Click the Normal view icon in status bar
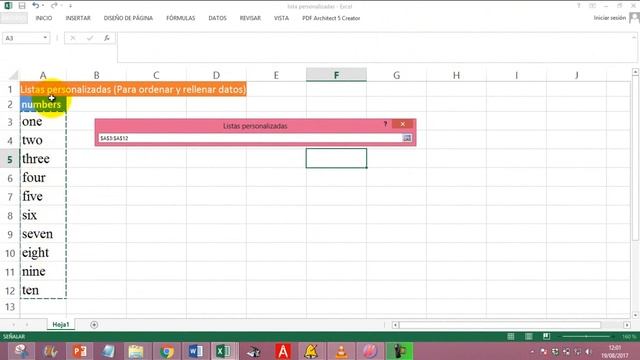The image size is (640, 360). point(511,336)
